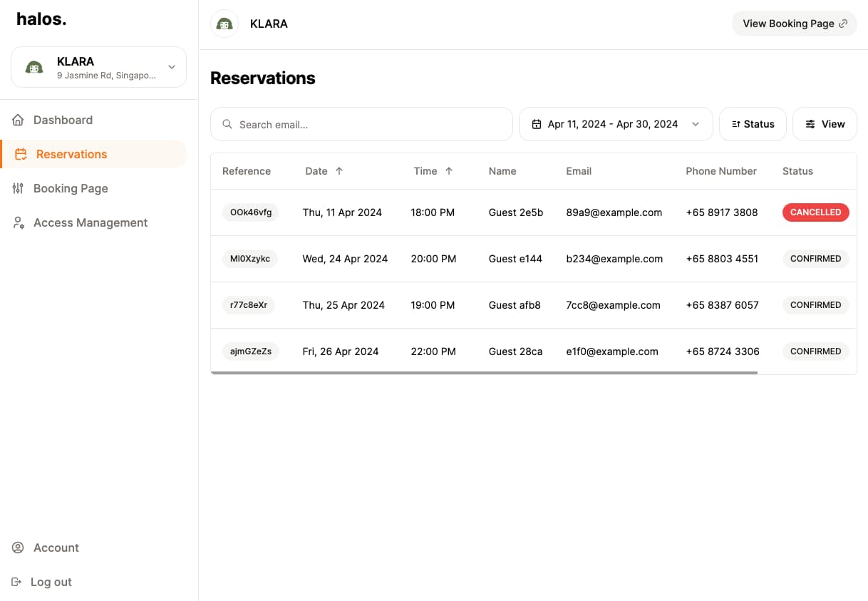This screenshot has width=868, height=601.
Task: Toggle the Date column sort arrow
Action: click(x=340, y=171)
